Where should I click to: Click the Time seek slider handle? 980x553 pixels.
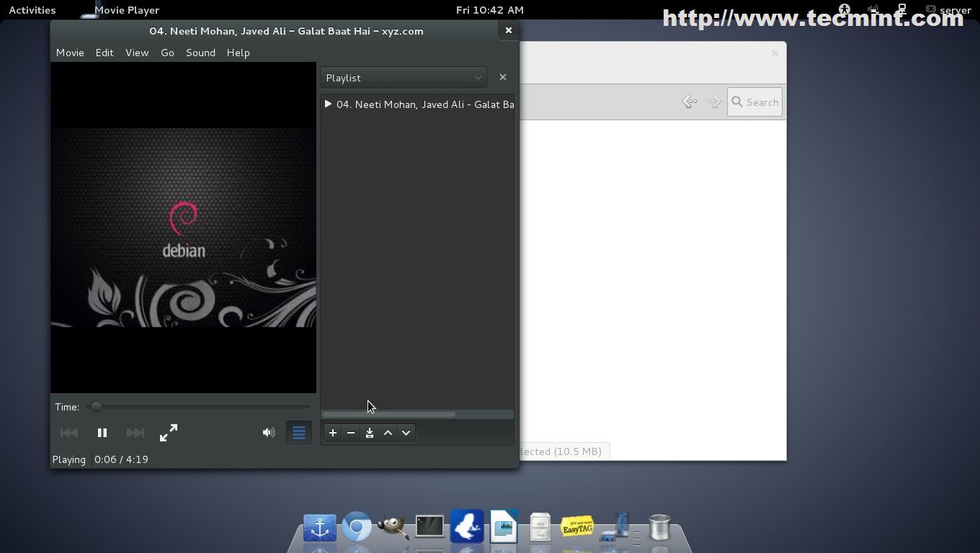point(96,407)
